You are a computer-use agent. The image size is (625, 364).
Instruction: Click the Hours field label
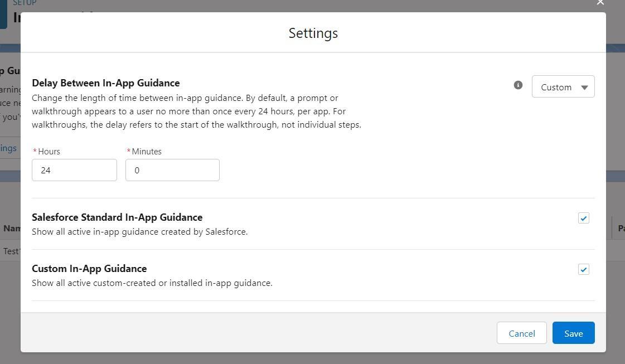click(x=49, y=152)
